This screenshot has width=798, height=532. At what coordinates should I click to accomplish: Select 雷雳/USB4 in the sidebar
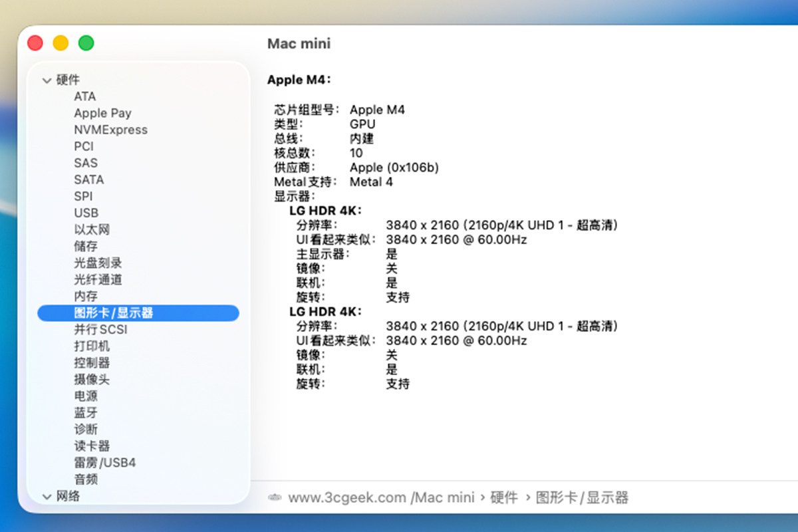(105, 462)
